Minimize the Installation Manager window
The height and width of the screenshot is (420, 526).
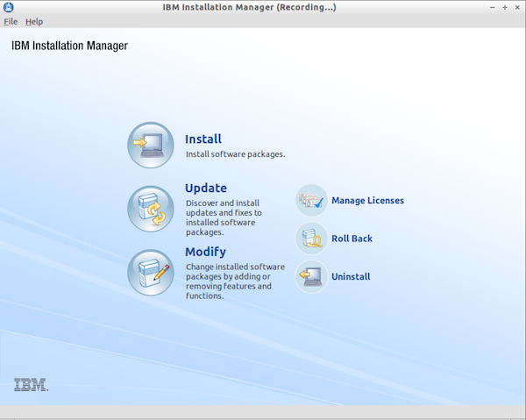click(x=492, y=7)
